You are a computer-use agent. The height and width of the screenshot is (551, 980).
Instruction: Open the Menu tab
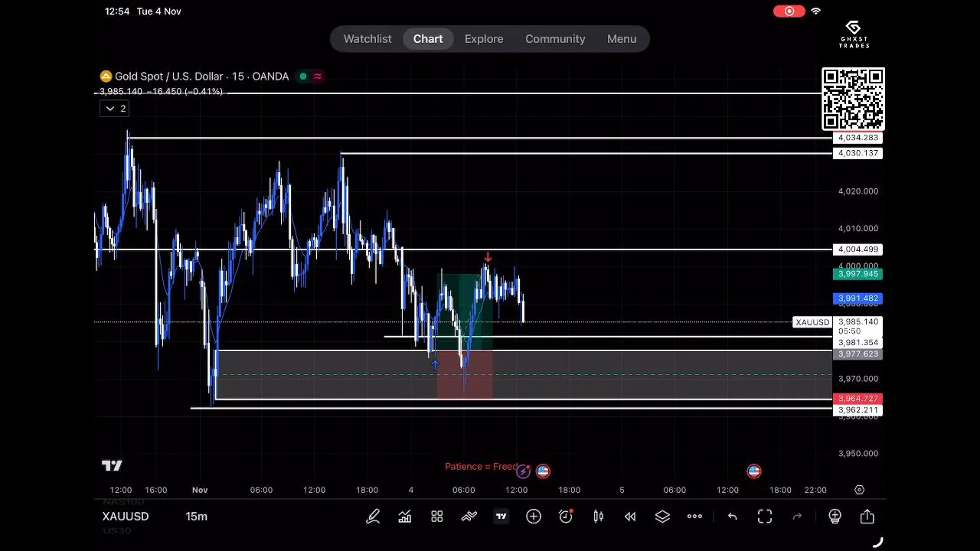(622, 39)
